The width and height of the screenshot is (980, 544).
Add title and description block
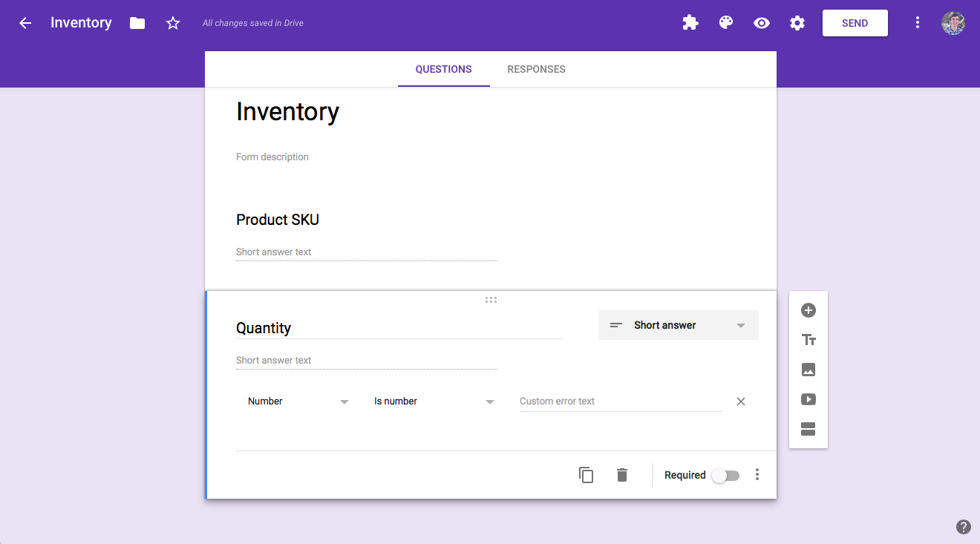[808, 340]
